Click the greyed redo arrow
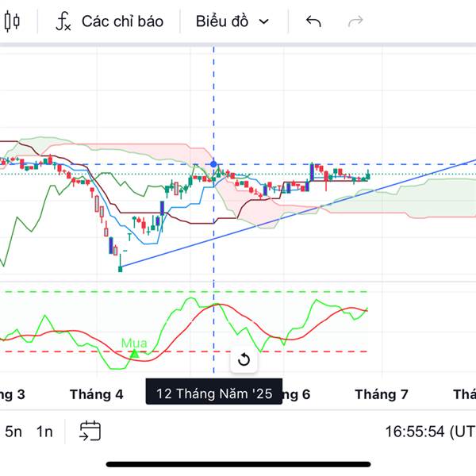 (x=355, y=21)
